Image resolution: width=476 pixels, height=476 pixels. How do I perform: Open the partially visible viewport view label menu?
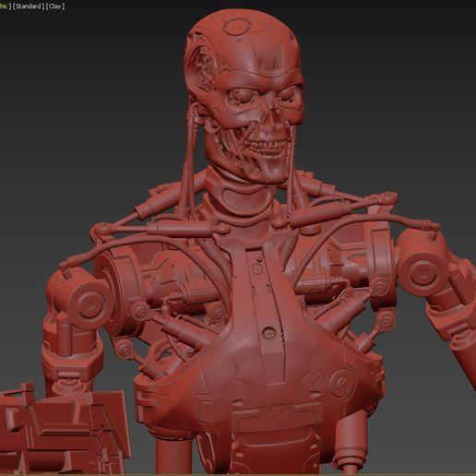[5, 6]
